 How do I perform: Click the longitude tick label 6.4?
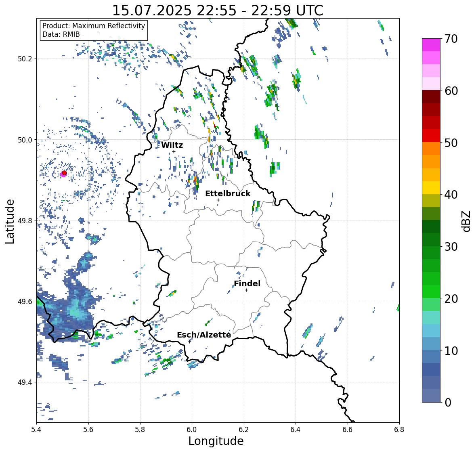[296, 429]
